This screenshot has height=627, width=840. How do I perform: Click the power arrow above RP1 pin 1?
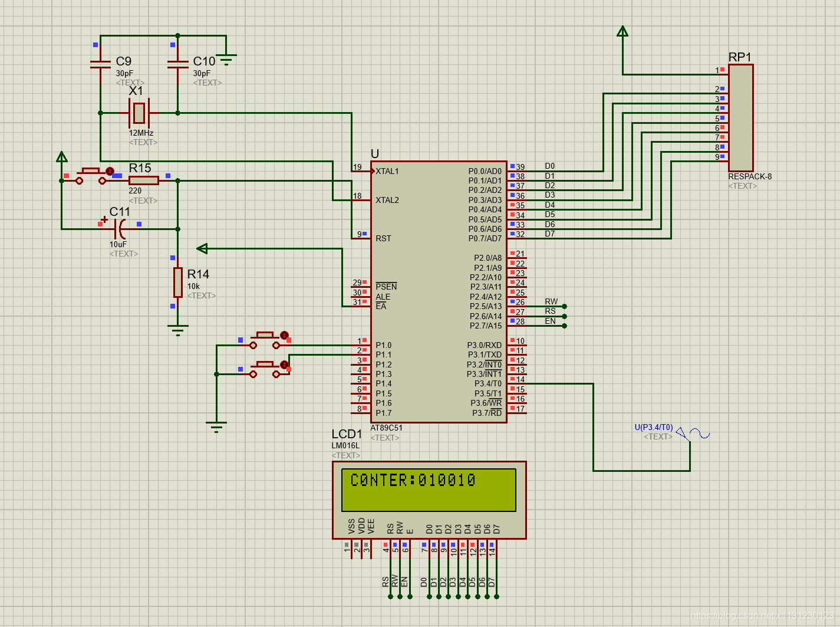tap(622, 32)
